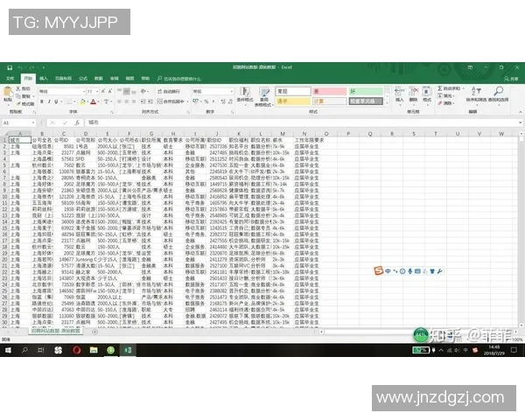Click the Decrease Decimal icon
This screenshot has width=525, height=420.
coord(230,101)
